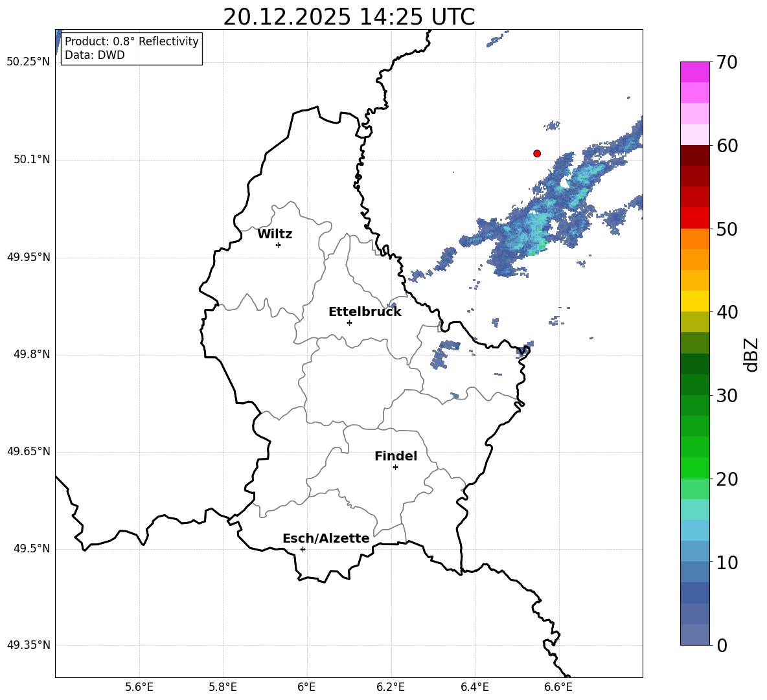The height and width of the screenshot is (700, 767).
Task: Click the title 20.12.2025 14:25 UTC
Action: click(349, 17)
